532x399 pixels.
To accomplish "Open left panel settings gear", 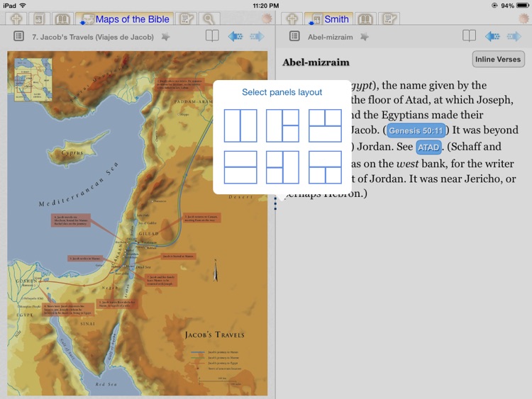I will pyautogui.click(x=267, y=18).
